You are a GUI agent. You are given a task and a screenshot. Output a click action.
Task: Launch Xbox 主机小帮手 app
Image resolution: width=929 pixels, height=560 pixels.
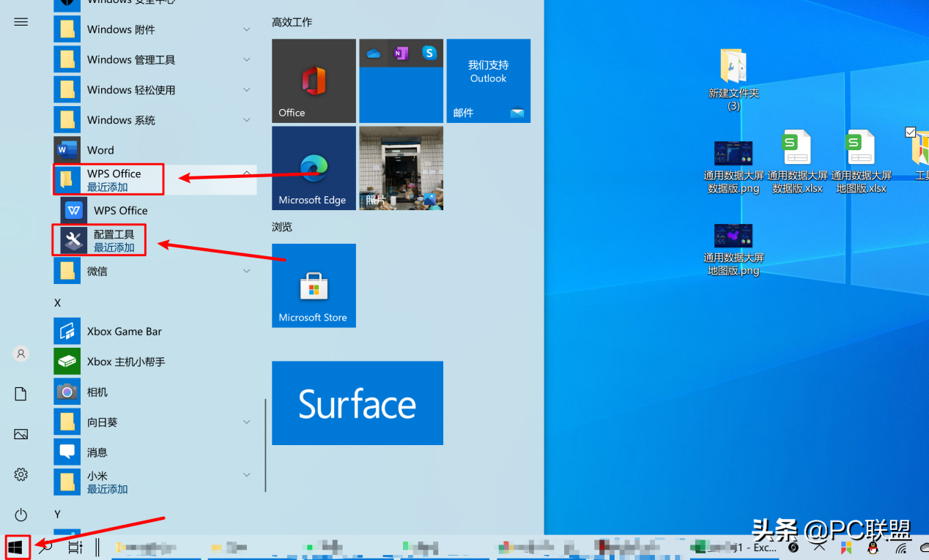(x=155, y=362)
